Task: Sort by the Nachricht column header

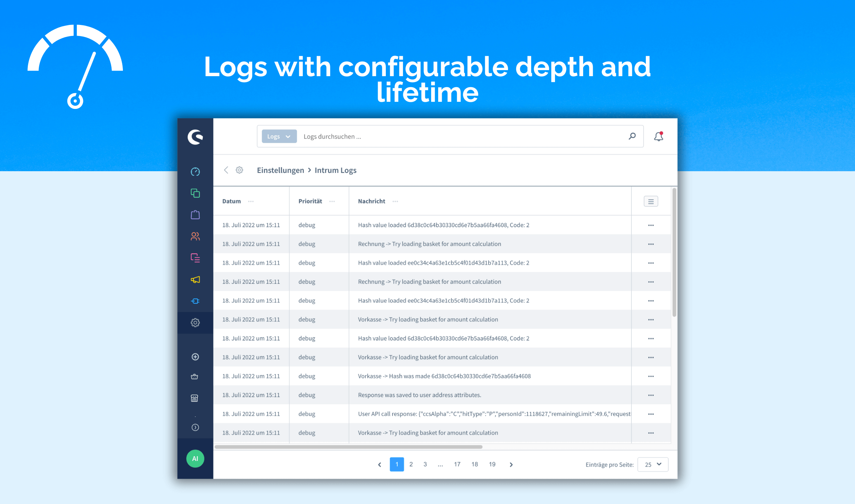Action: (372, 201)
